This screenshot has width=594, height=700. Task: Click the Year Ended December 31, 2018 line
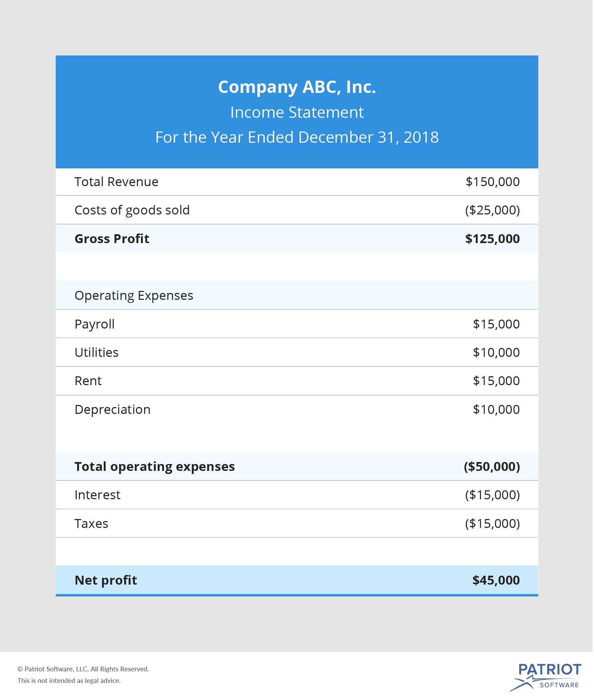pos(297,137)
